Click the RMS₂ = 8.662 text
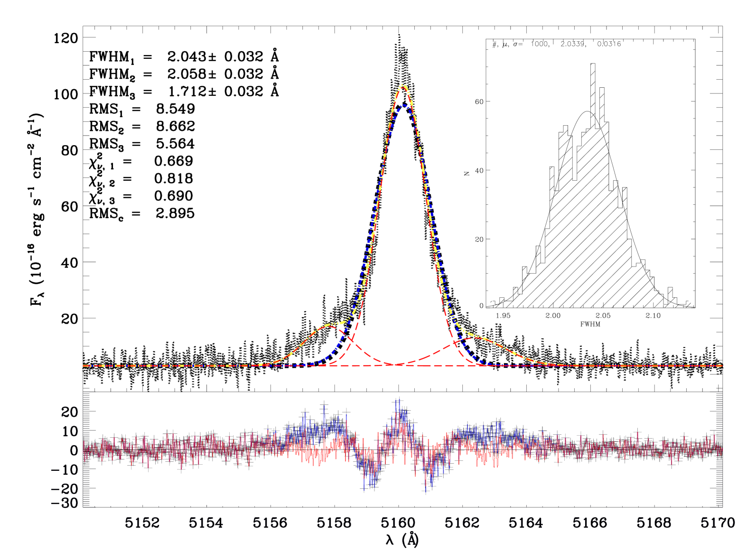Viewport: 747px width, 560px height. coord(142,127)
